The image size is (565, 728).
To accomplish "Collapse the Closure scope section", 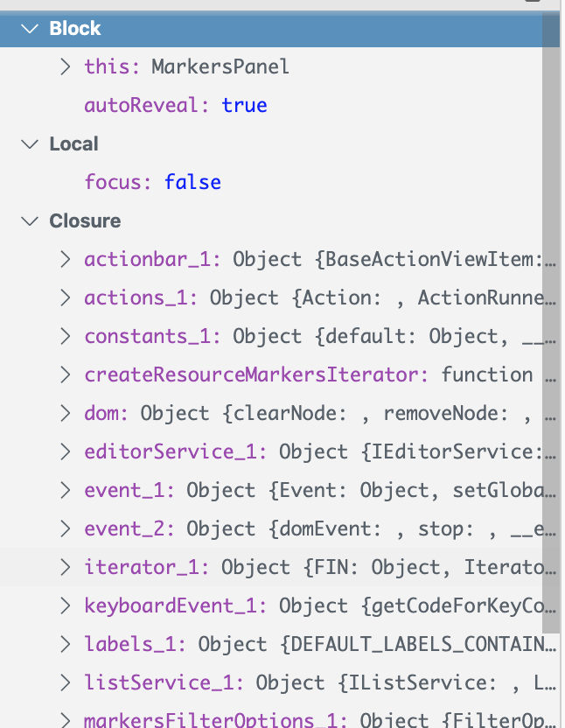I will pyautogui.click(x=29, y=220).
